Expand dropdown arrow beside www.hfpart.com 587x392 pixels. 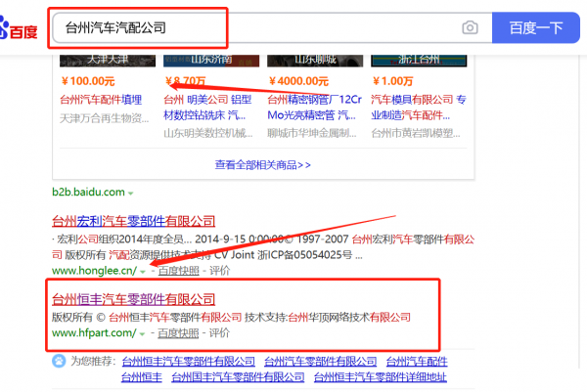coord(143,333)
